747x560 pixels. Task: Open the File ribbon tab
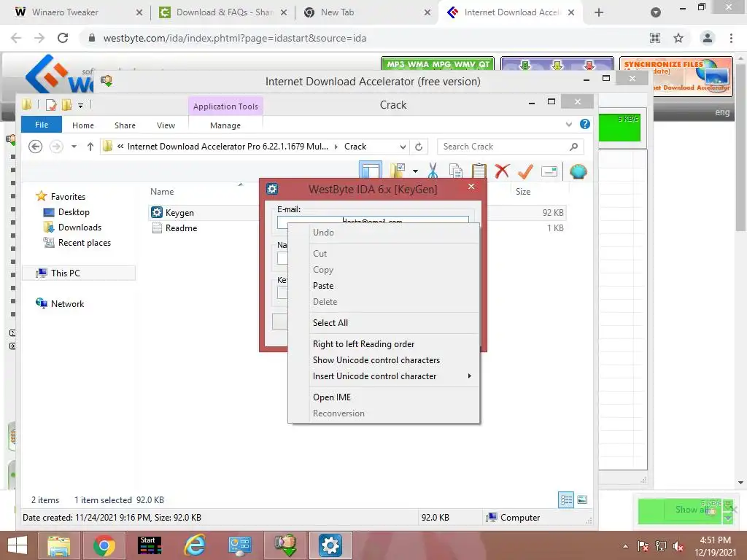click(x=42, y=125)
